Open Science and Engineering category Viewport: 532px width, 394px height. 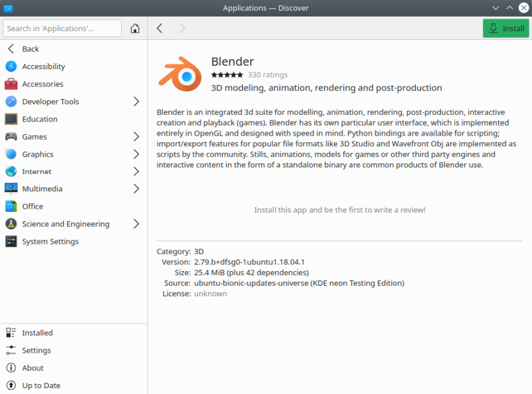point(65,224)
